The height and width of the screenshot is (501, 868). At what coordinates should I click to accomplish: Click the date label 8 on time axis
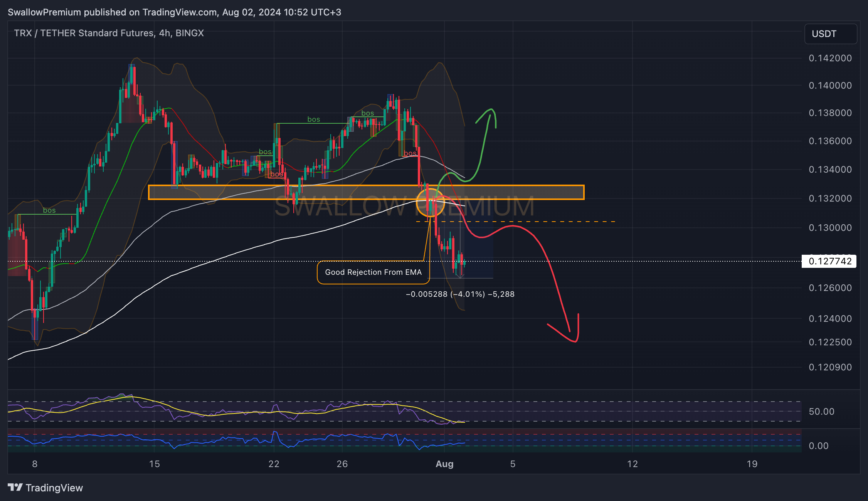click(x=35, y=464)
